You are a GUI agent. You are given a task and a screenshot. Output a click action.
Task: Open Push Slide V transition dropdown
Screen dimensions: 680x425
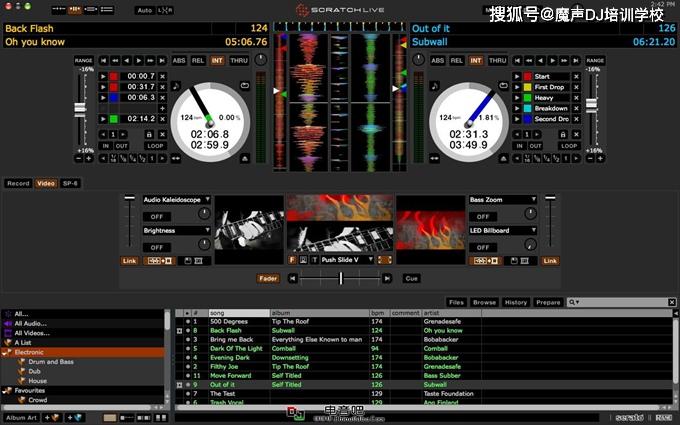click(x=370, y=260)
